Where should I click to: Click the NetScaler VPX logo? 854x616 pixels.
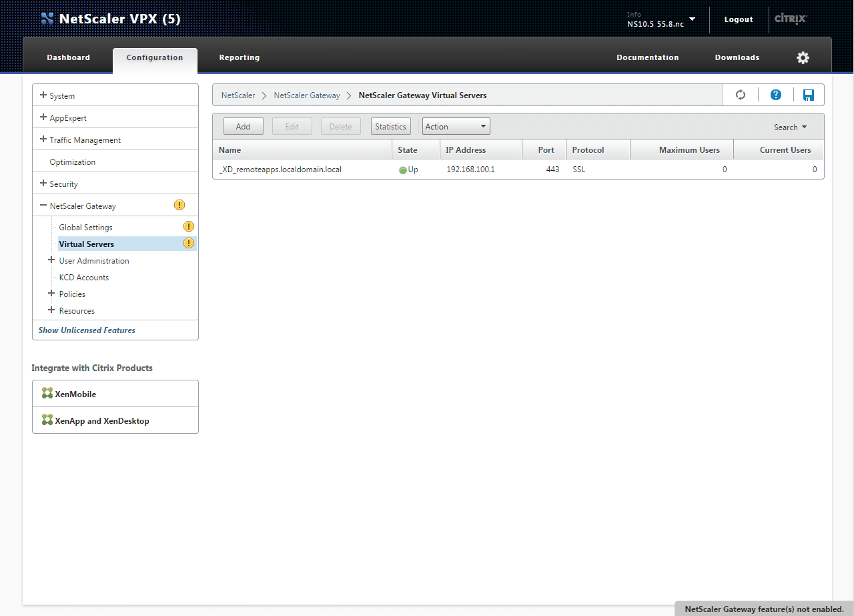tap(47, 18)
